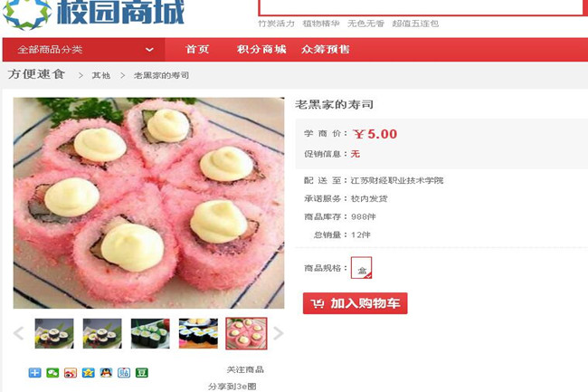This screenshot has height=392, width=588.
Task: Click the search input box
Action: click(x=422, y=6)
